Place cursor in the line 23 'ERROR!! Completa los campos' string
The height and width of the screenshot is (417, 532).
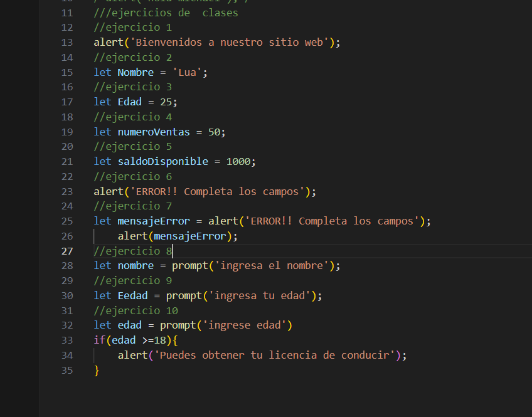(x=217, y=191)
